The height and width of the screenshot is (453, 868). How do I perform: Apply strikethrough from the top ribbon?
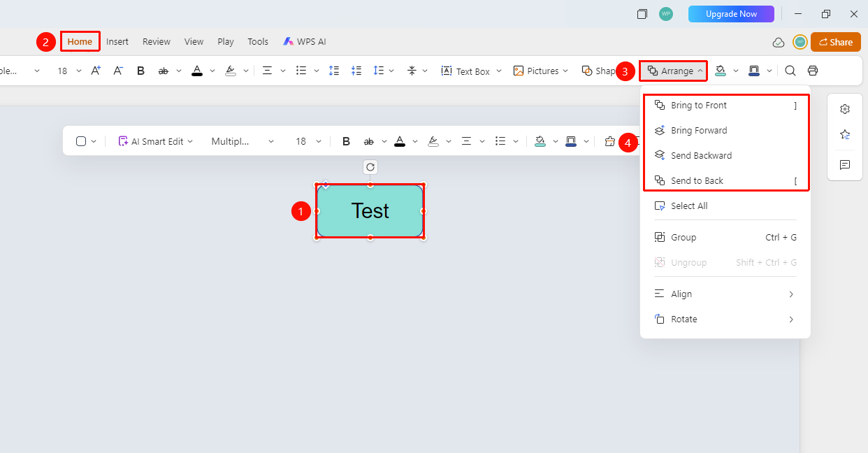[x=164, y=71]
